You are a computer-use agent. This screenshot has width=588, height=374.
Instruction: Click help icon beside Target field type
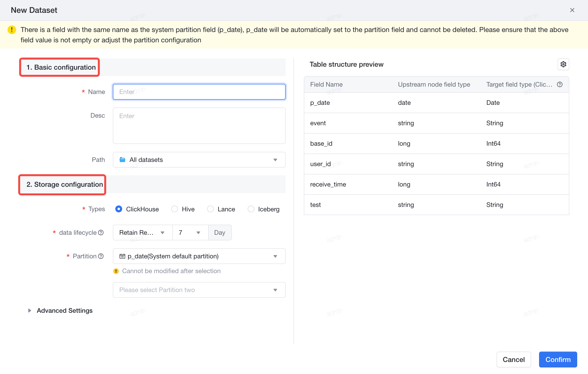[560, 84]
